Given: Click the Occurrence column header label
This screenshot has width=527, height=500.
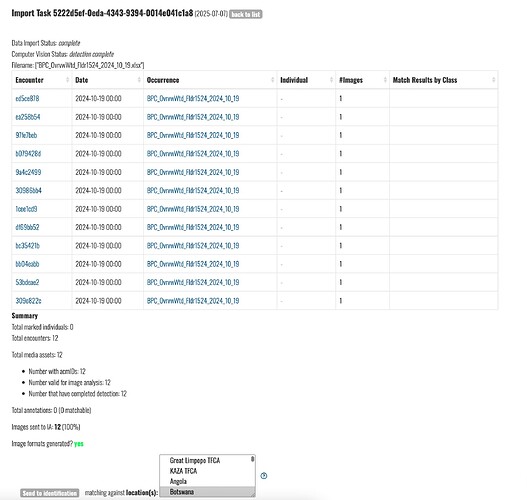Looking at the screenshot, I should tap(163, 80).
